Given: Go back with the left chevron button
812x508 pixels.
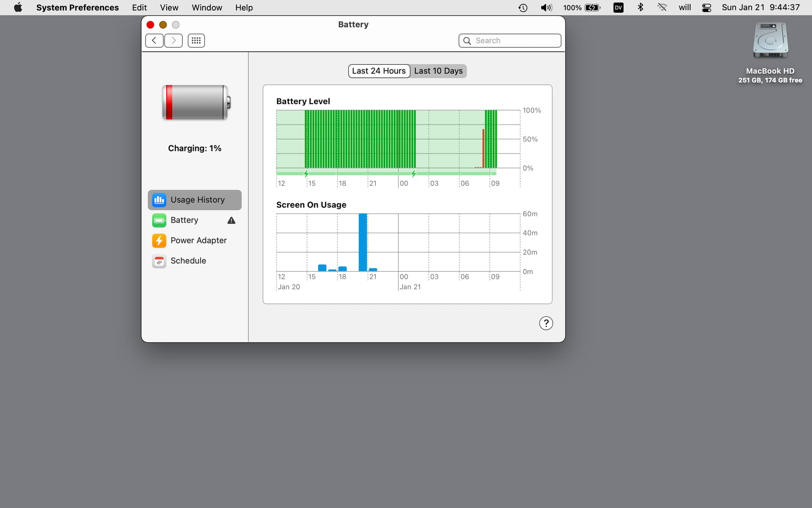Looking at the screenshot, I should (154, 41).
